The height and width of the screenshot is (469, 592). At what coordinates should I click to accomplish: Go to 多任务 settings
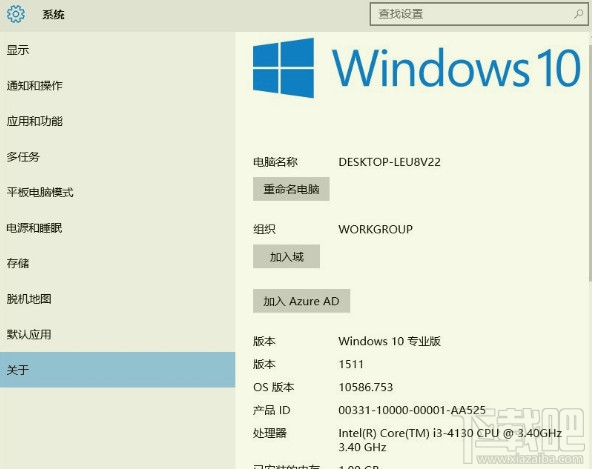tap(117, 156)
